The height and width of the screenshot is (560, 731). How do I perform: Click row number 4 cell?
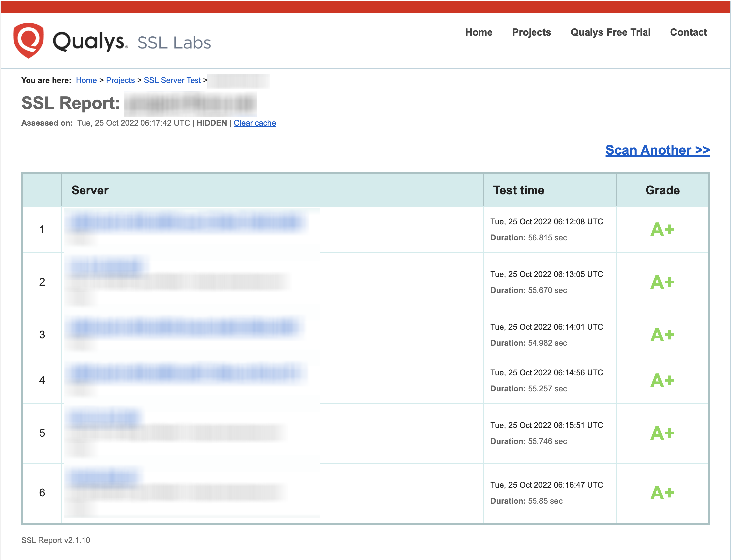point(42,380)
